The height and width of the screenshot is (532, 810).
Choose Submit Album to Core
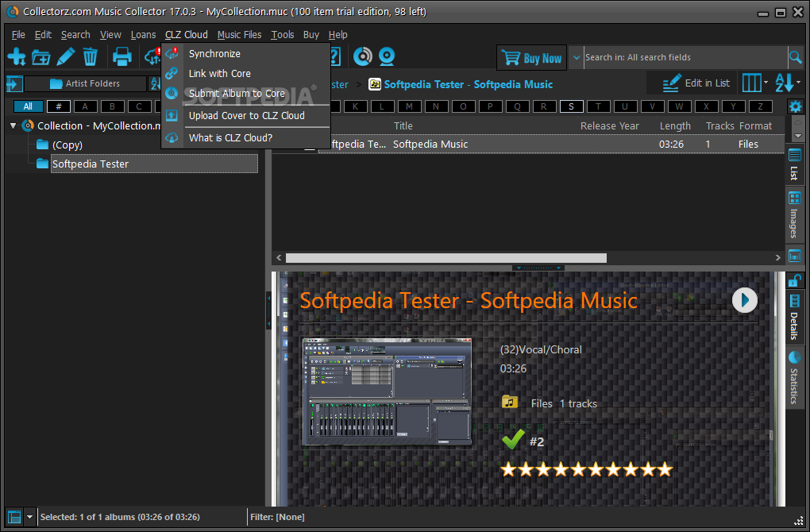pyautogui.click(x=246, y=94)
